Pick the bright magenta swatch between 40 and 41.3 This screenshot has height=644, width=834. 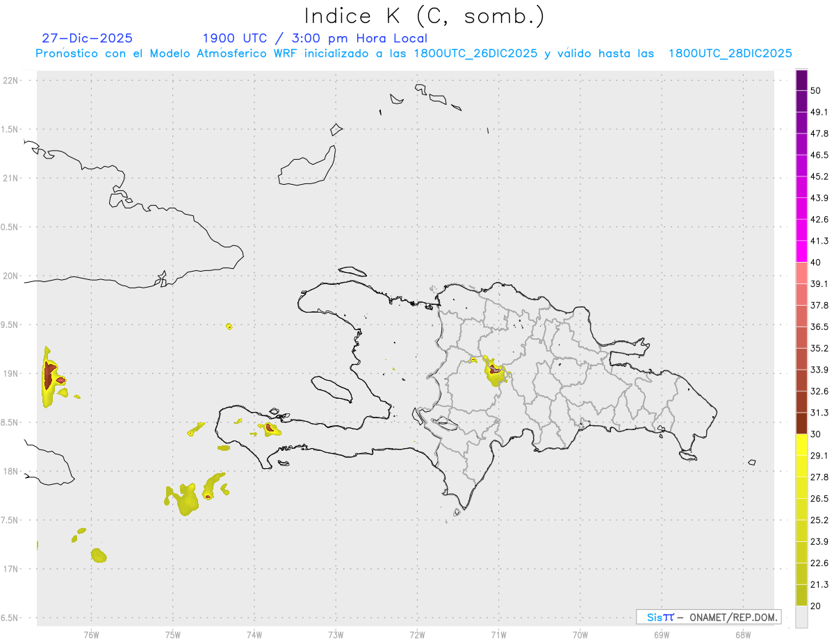click(801, 251)
